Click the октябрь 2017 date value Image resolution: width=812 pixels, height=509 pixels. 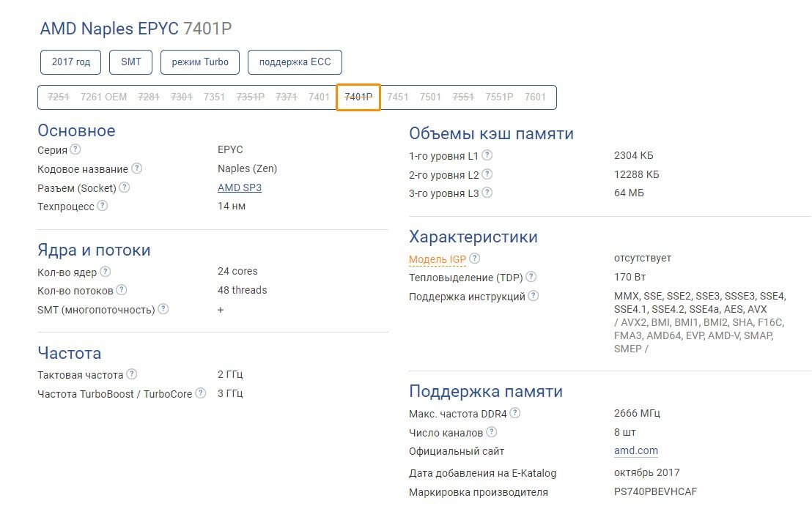647,472
